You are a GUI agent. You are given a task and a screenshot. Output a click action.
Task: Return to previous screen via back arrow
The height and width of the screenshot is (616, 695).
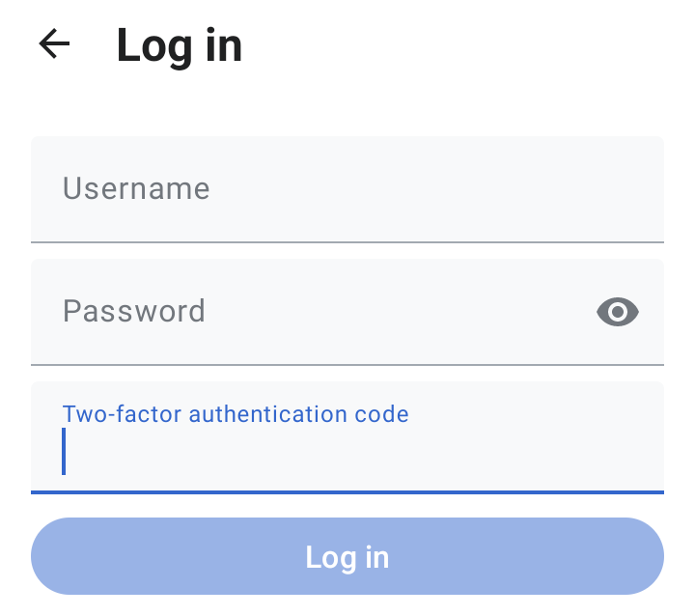[x=54, y=43]
